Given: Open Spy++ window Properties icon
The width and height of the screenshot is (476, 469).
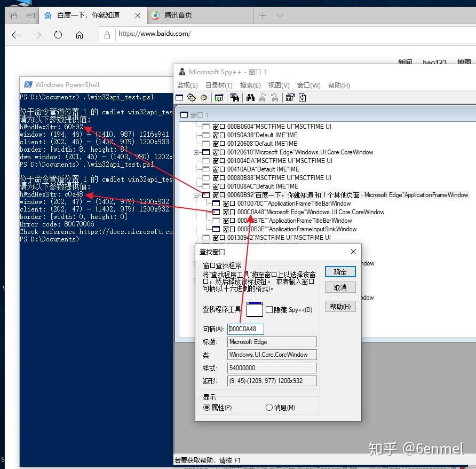Looking at the screenshot, I should tap(290, 97).
